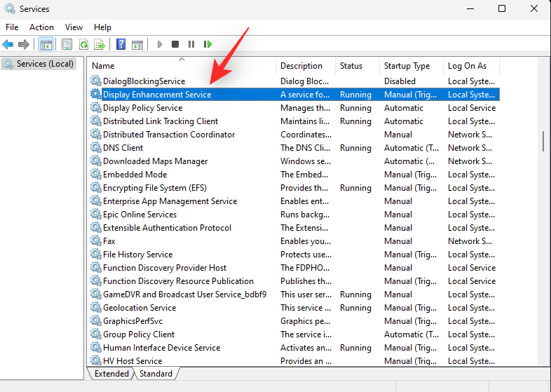Sort by the Startup Type column header
551x392 pixels.
(x=407, y=66)
